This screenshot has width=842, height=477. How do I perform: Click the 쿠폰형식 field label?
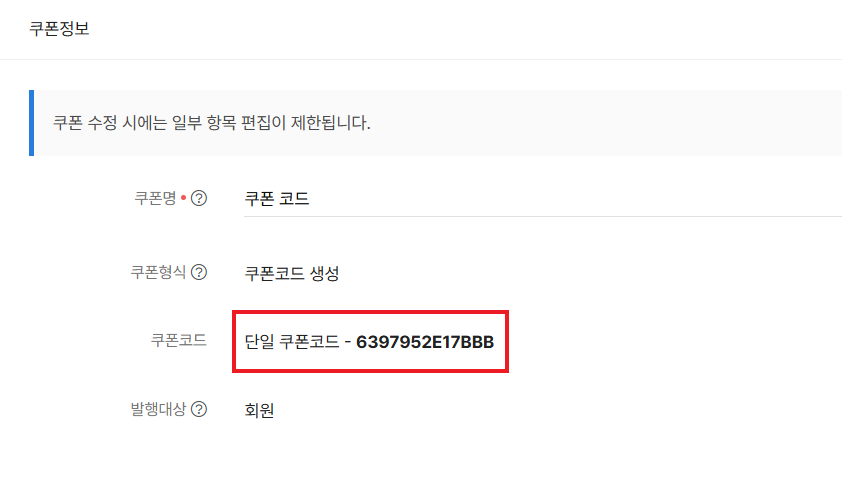[x=158, y=272]
